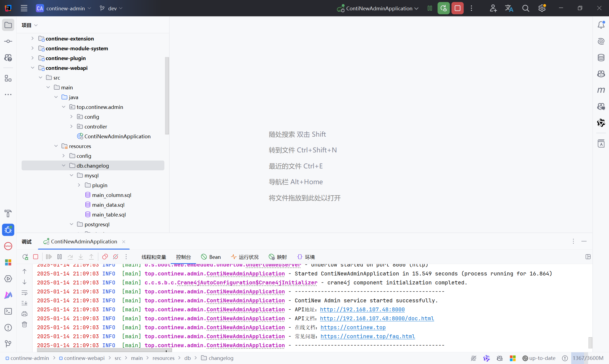
Task: Open the Notifications bell panel
Action: [x=601, y=25]
